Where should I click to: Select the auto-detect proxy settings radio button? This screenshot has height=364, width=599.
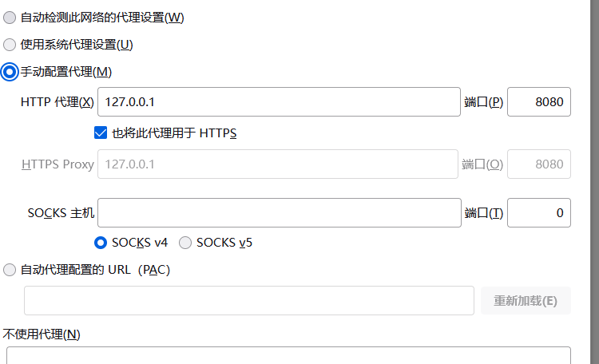tap(10, 17)
